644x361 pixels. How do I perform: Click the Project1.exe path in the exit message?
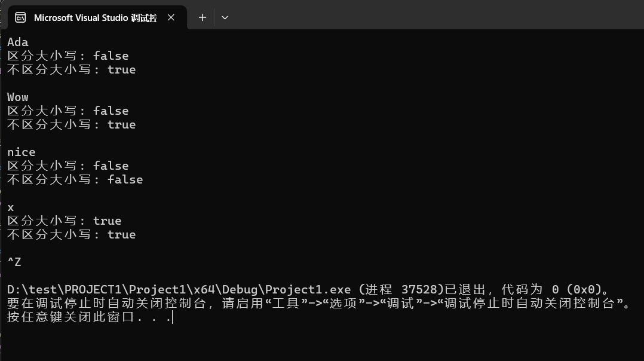[179, 289]
